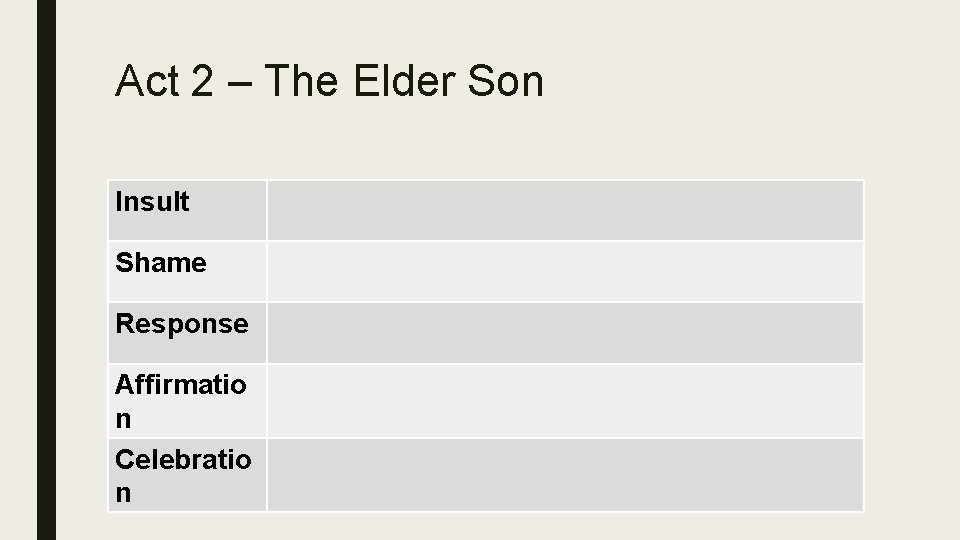Click the word 'Son' in the title

pyautogui.click(x=506, y=80)
